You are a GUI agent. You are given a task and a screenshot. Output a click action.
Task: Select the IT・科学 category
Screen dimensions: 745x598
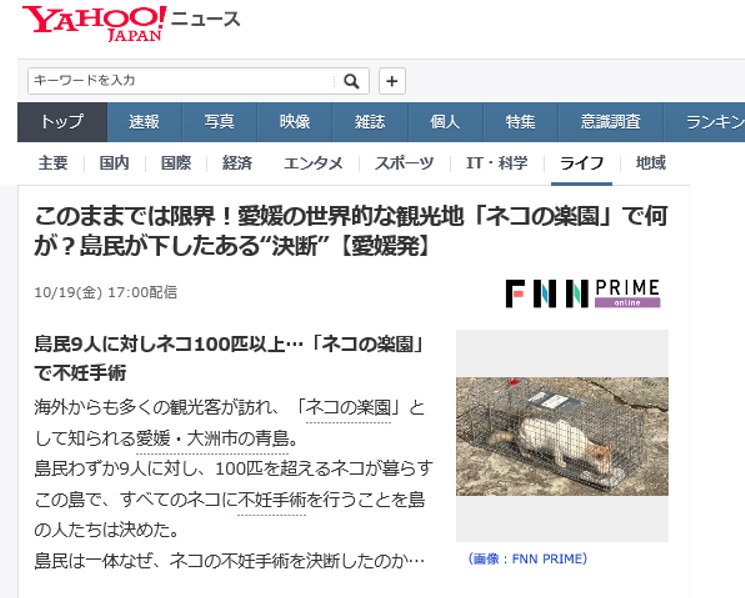pyautogui.click(x=497, y=163)
